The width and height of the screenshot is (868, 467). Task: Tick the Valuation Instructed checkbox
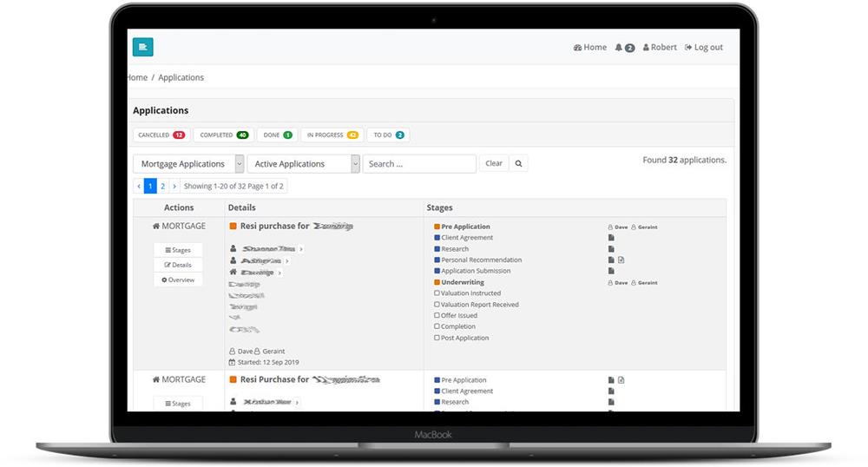tap(437, 293)
